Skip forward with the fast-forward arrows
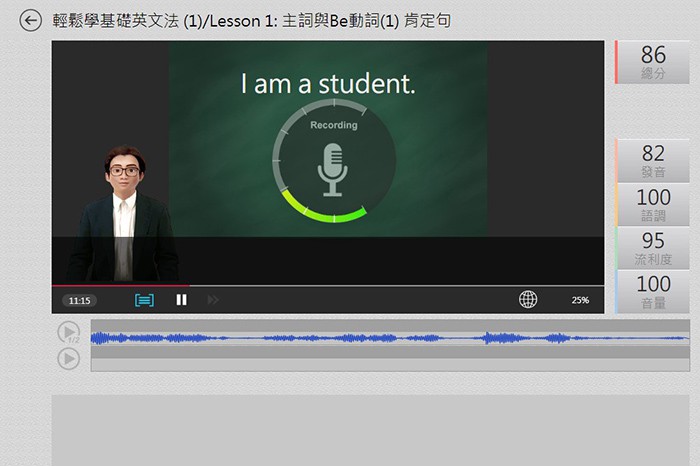700x466 pixels. pyautogui.click(x=213, y=299)
